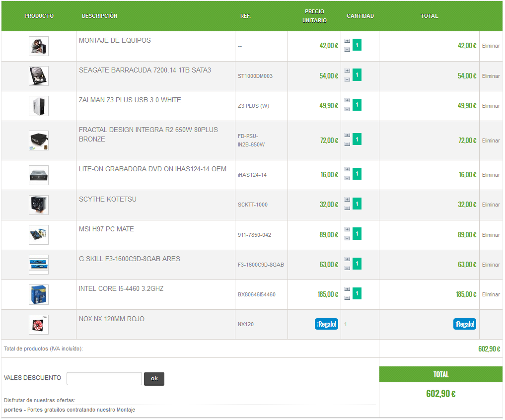505x420 pixels.
Task: Increase quantity of Intel Core i5-4460
Action: 347,289
